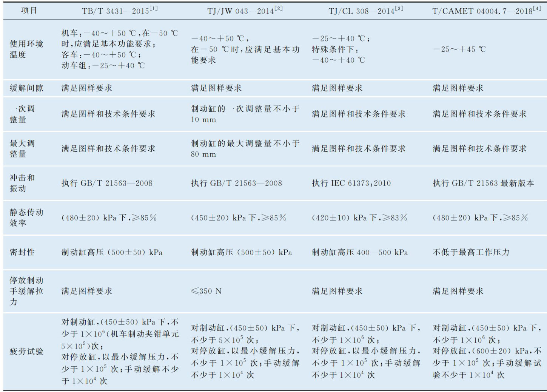Click the −25～+45 ℃ temperature cell
This screenshot has width=547, height=392.
(x=459, y=49)
